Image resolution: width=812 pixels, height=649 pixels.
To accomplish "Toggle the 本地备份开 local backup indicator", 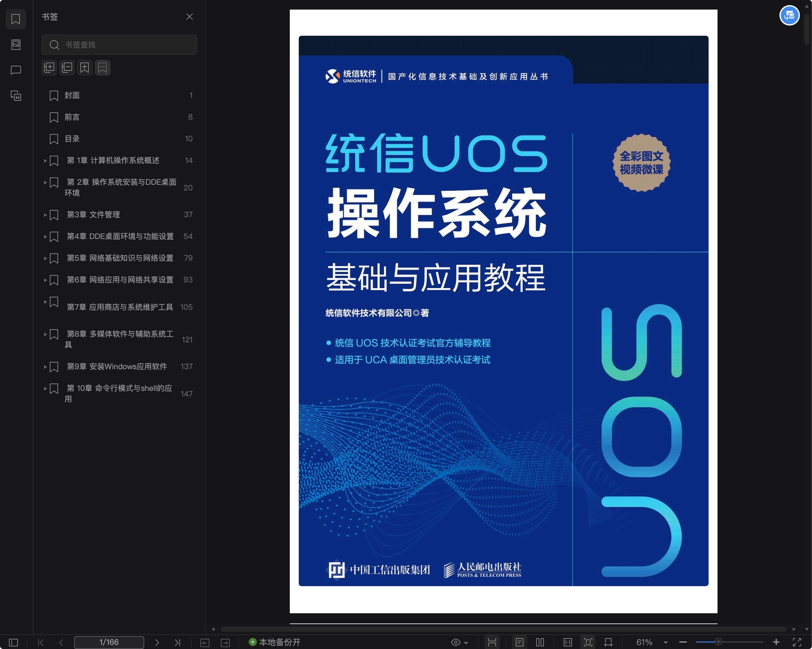I will tap(274, 642).
